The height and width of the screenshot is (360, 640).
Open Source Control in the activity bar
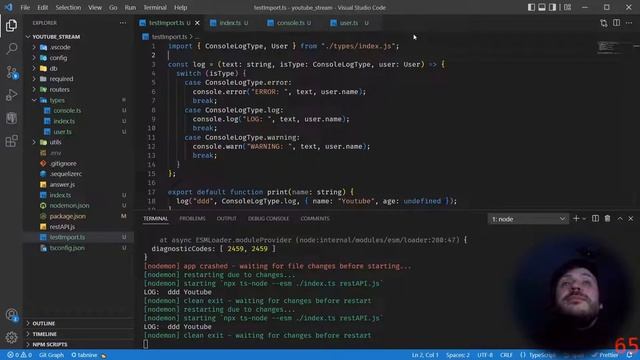pyautogui.click(x=11, y=72)
